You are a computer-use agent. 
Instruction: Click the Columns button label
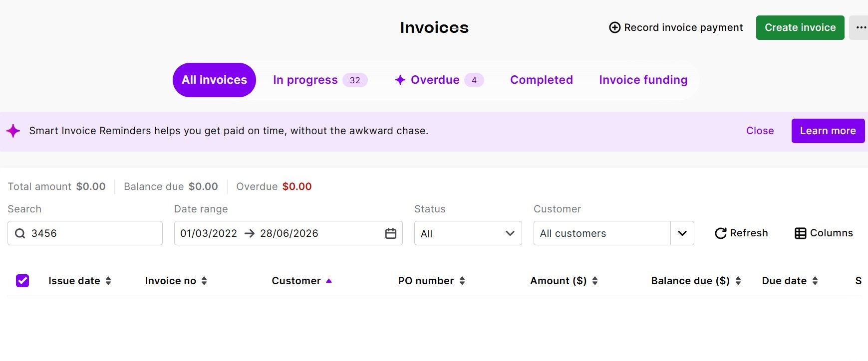point(832,233)
